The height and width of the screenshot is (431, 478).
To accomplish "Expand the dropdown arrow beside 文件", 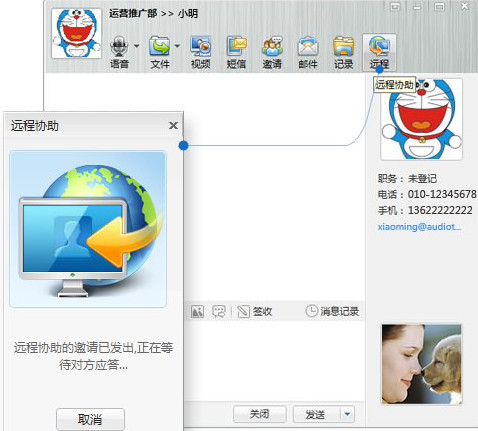I will pos(177,46).
